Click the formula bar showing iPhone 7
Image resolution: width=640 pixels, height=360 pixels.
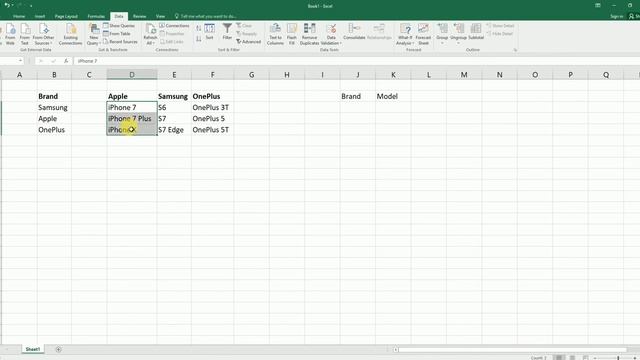coord(355,61)
